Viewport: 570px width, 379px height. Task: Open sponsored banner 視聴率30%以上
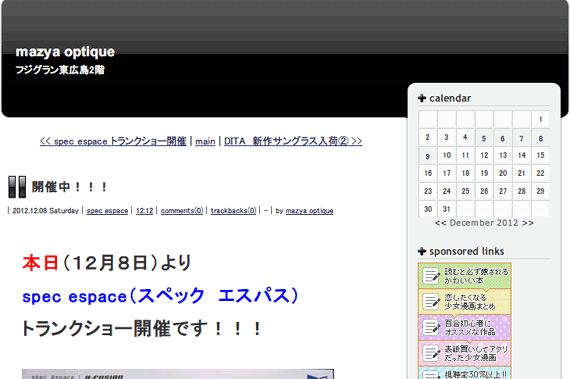465,373
